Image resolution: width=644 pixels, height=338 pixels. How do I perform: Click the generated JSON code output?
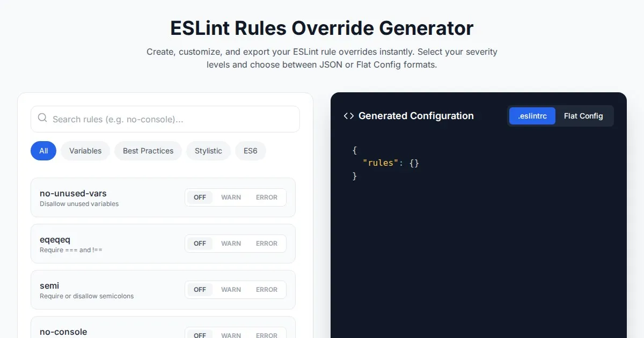[385, 163]
